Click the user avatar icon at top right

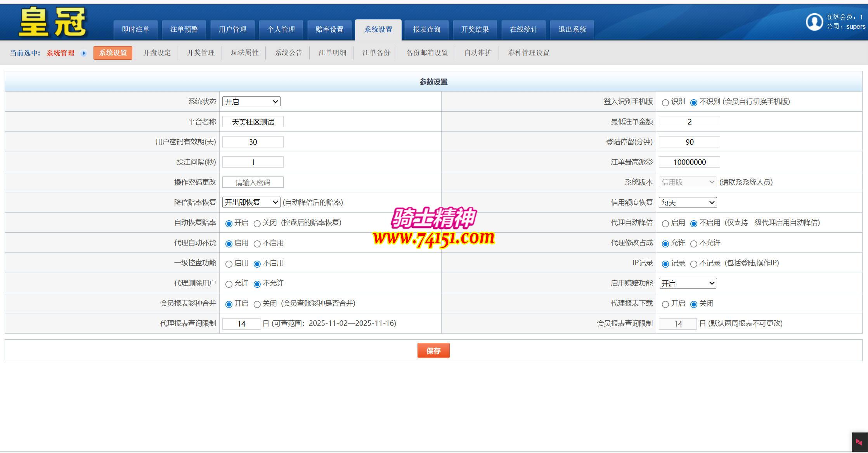(x=814, y=22)
